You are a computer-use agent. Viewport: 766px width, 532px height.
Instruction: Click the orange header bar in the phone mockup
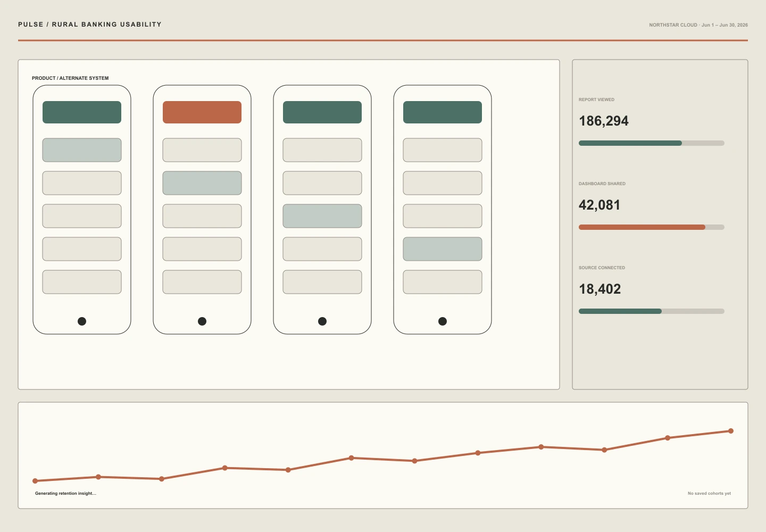pyautogui.click(x=202, y=112)
